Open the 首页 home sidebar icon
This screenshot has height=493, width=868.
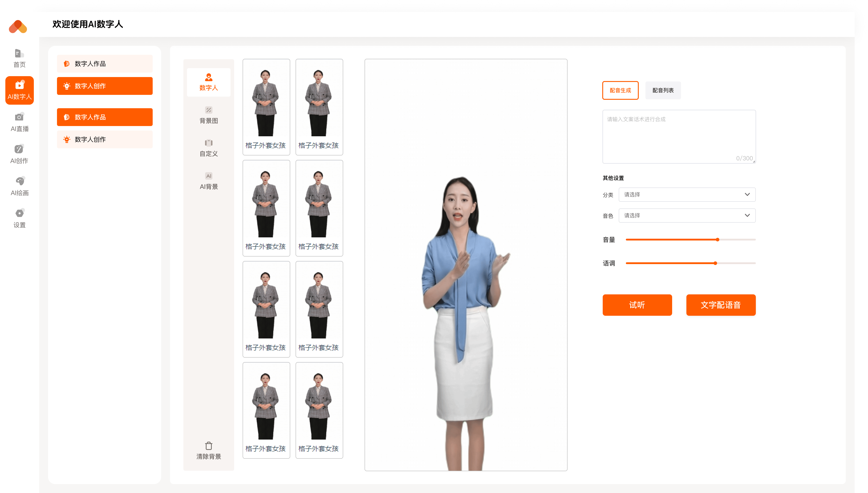(19, 53)
